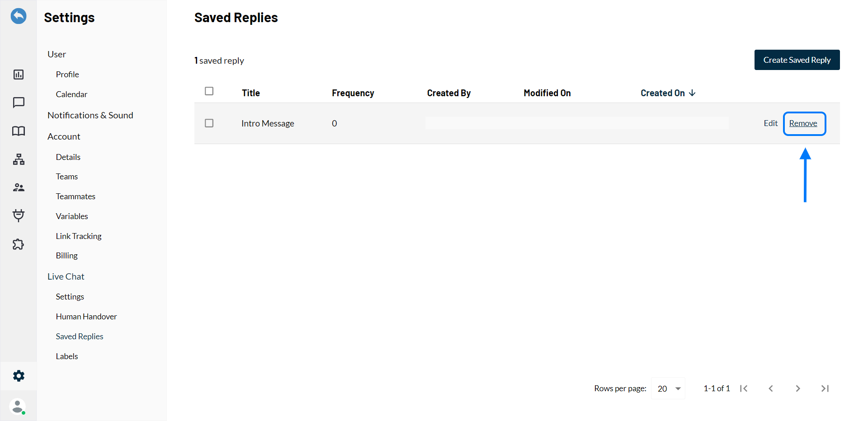
Task: Click the Remove link for Intro Message
Action: coord(803,123)
